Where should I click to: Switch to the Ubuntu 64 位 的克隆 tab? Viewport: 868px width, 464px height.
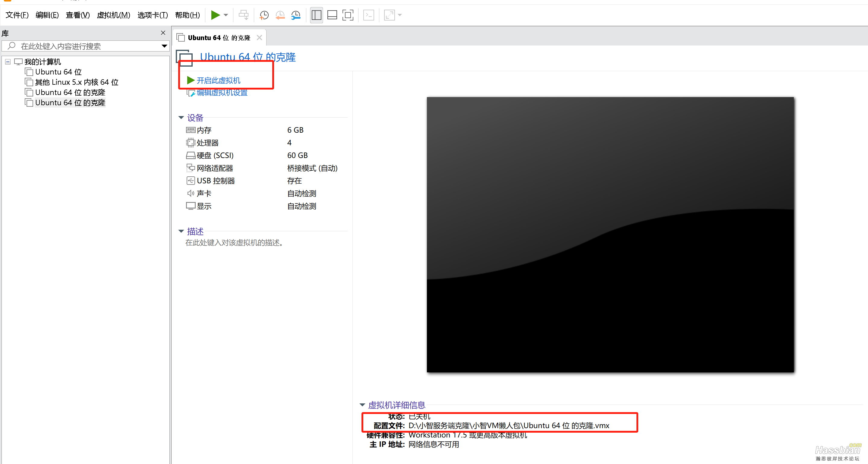(x=219, y=38)
